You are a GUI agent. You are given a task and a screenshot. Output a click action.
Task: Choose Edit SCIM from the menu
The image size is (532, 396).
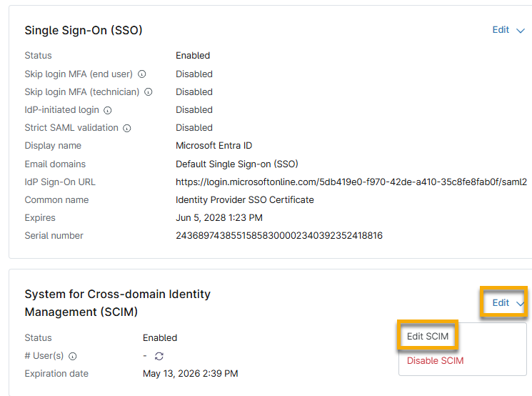point(428,336)
